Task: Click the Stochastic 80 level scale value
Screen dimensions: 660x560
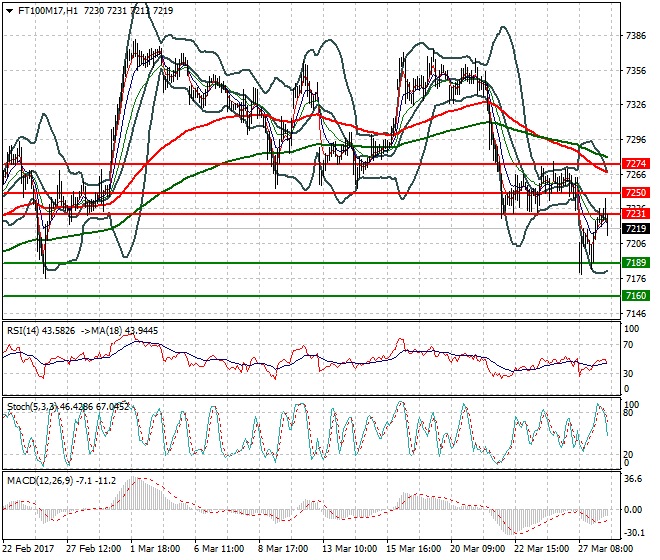Action: coord(628,413)
